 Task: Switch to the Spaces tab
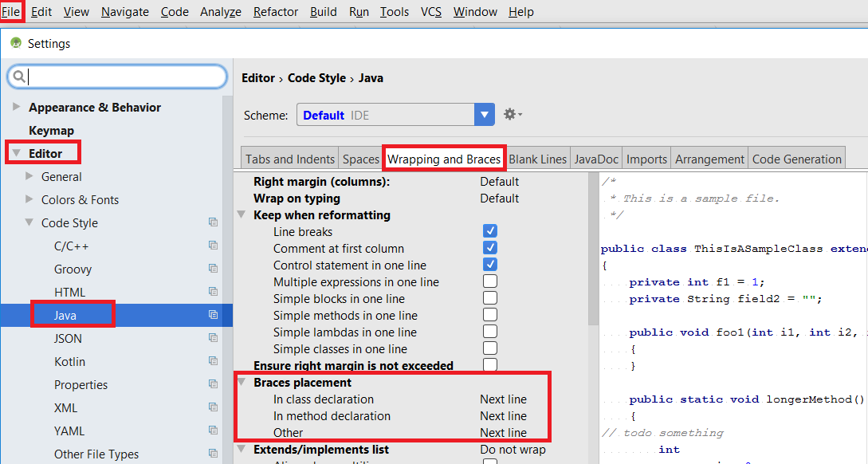[361, 159]
